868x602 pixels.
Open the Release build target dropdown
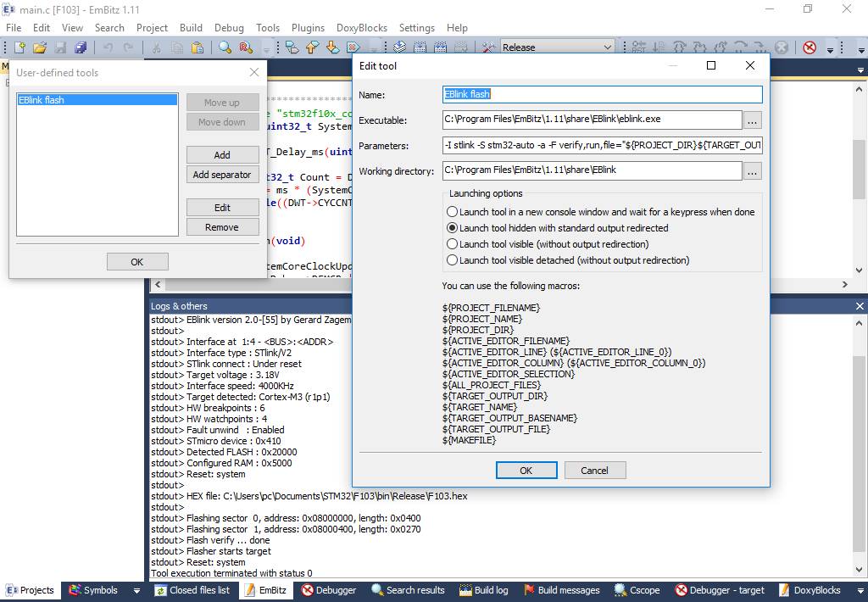click(x=558, y=47)
